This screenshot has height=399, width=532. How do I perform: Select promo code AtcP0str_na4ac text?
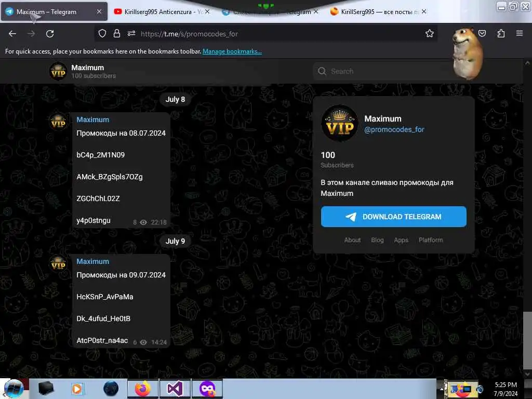tap(102, 340)
